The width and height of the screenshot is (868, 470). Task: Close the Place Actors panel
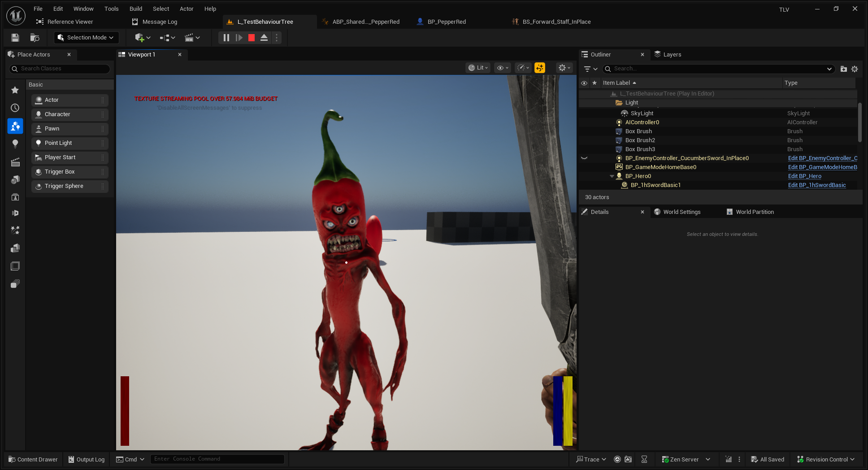coord(69,54)
